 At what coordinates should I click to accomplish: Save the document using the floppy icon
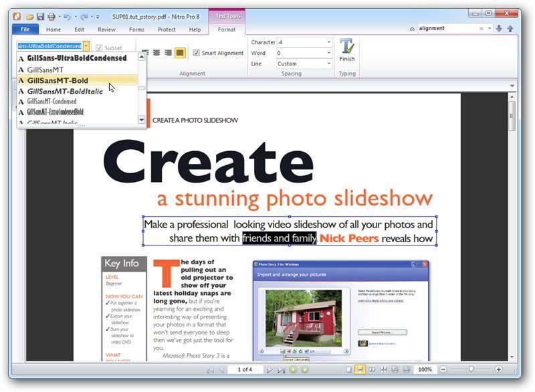tap(41, 16)
